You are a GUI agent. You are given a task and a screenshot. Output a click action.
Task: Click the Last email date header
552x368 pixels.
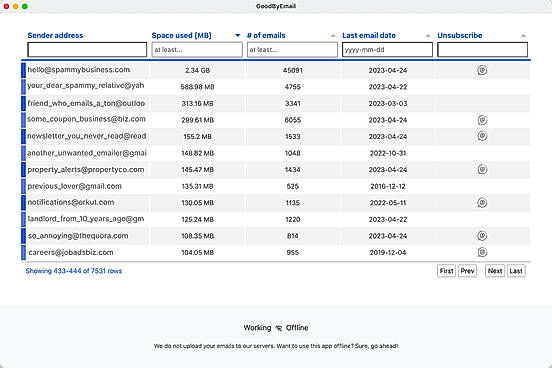tap(369, 35)
